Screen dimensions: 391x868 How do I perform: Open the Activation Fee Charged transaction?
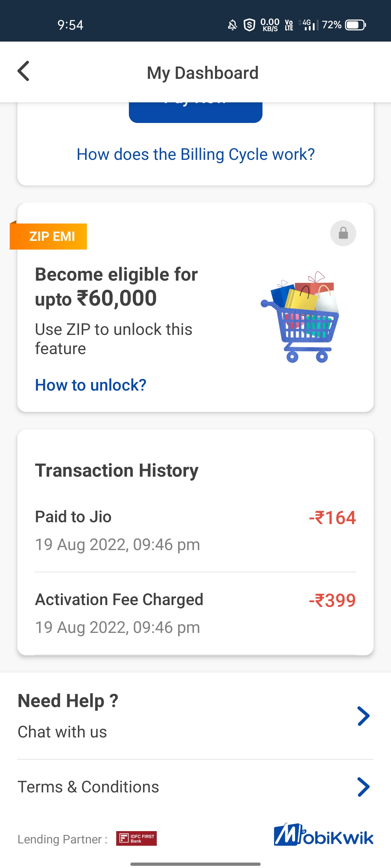click(195, 613)
